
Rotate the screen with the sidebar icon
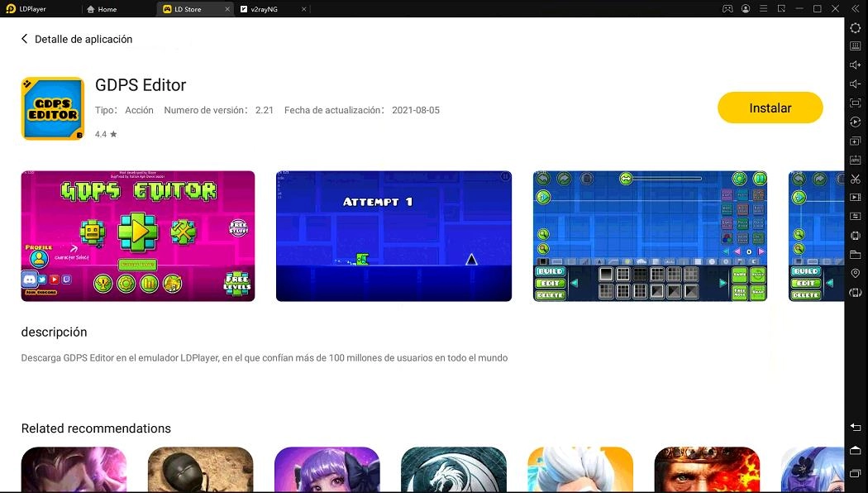(856, 293)
